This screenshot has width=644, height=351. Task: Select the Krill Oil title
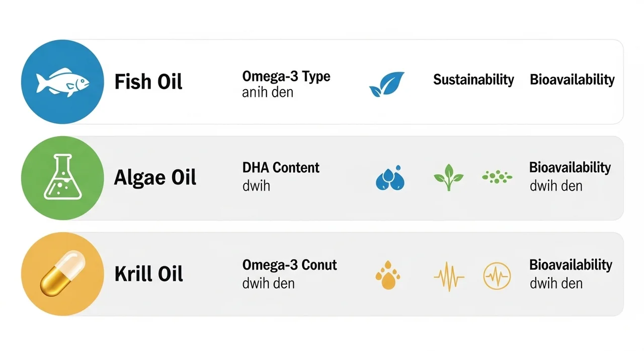148,274
